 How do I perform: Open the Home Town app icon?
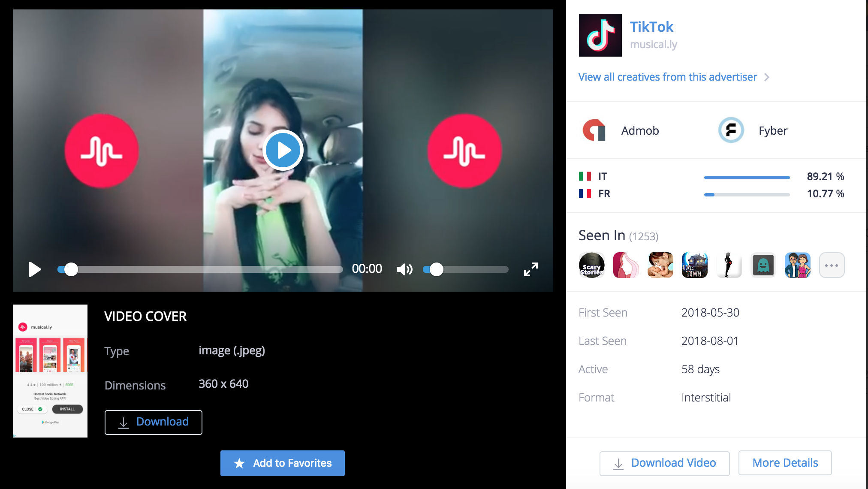pyautogui.click(x=694, y=265)
